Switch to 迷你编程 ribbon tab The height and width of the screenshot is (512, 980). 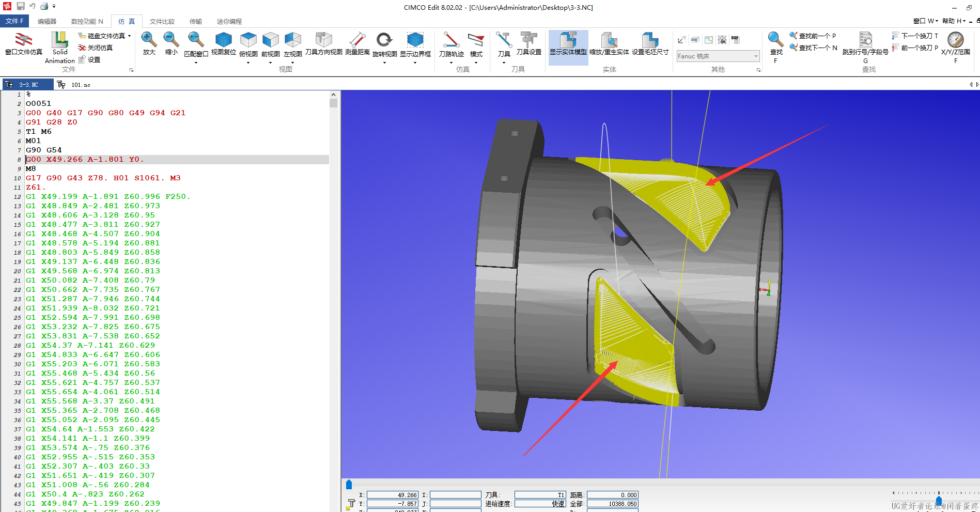[229, 21]
